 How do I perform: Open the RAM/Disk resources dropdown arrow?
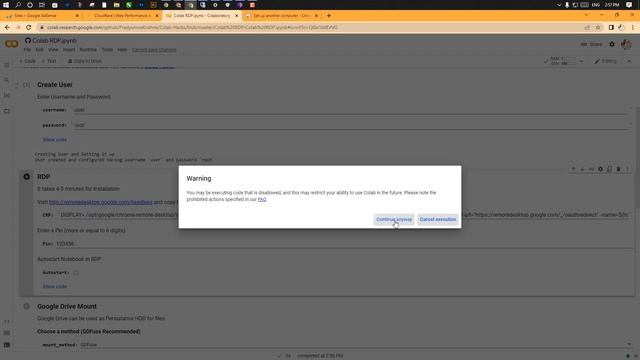(x=582, y=61)
